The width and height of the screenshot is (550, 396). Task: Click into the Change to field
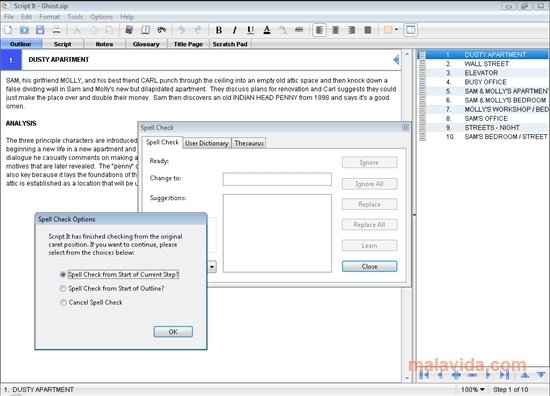click(x=277, y=179)
